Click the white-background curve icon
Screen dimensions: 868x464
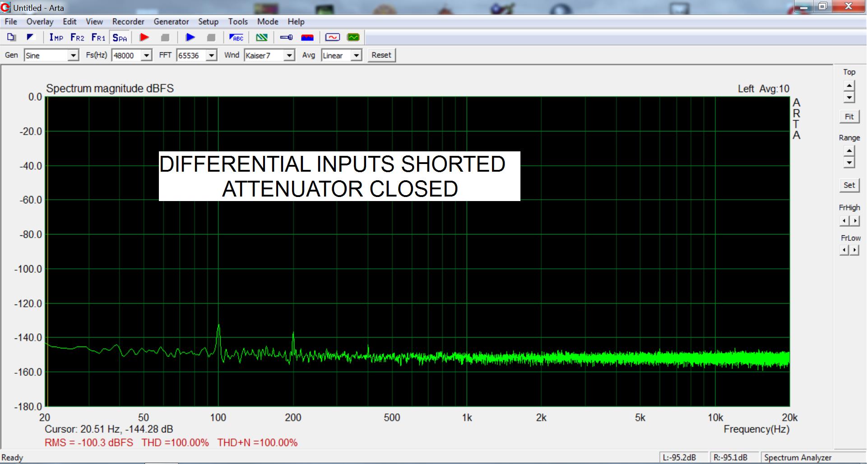point(333,37)
